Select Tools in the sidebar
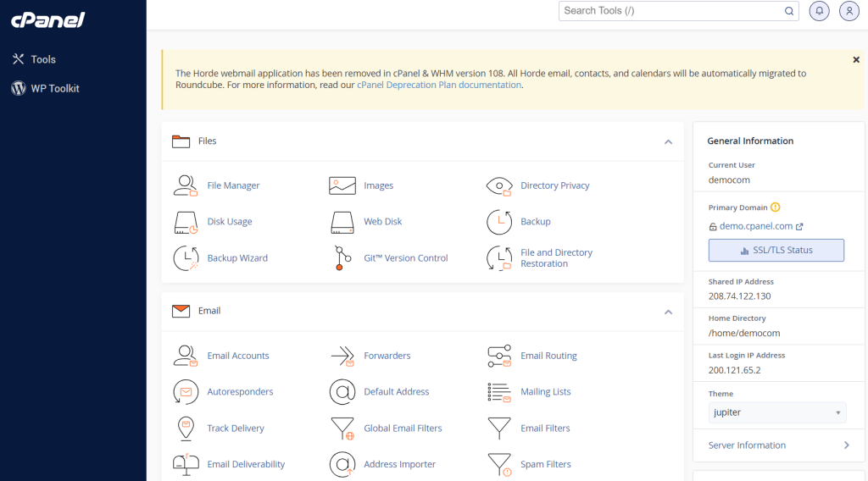868x481 pixels. (x=34, y=59)
